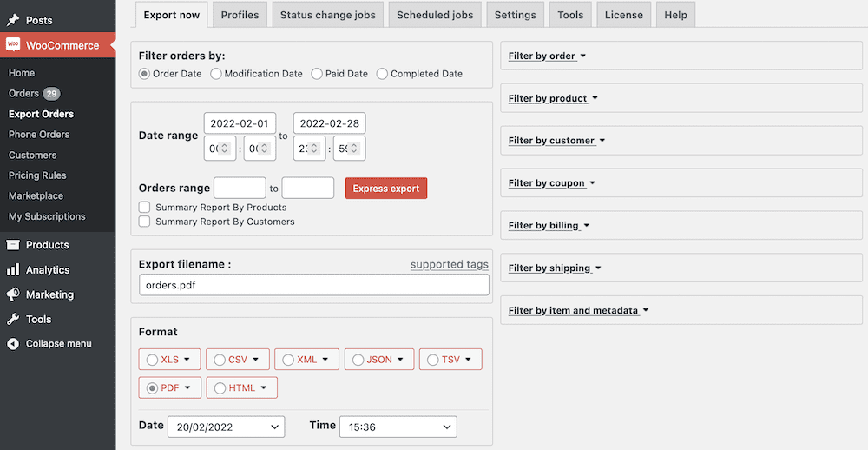Expand the Filter by coupon section
Screen dimensions: 868x450
(552, 183)
